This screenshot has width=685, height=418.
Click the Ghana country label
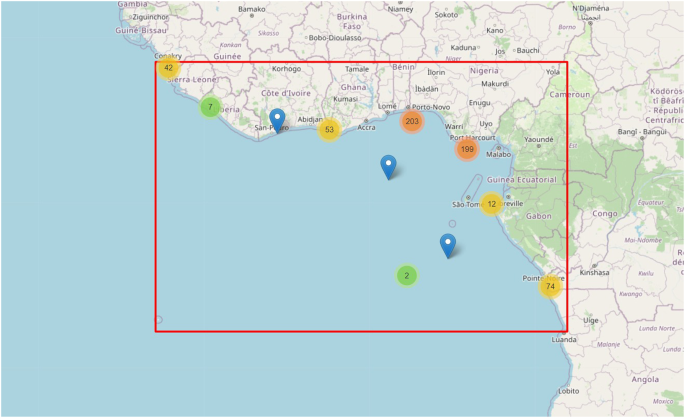[353, 87]
